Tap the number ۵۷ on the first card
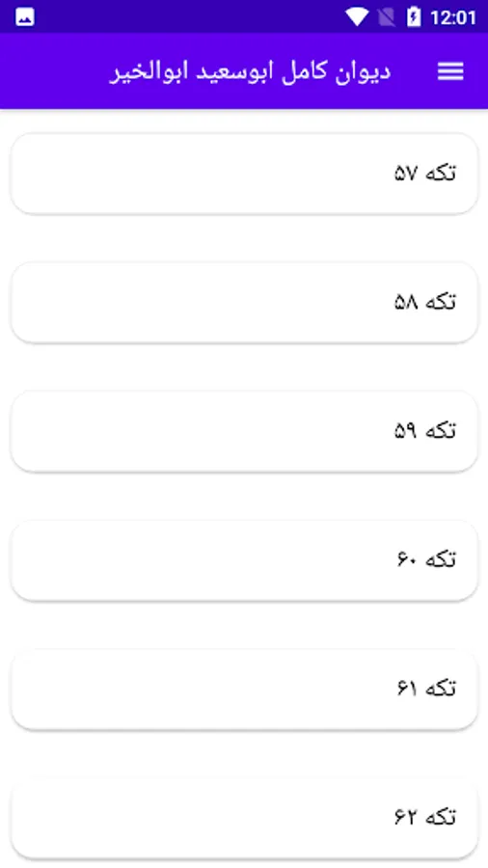 (x=406, y=174)
